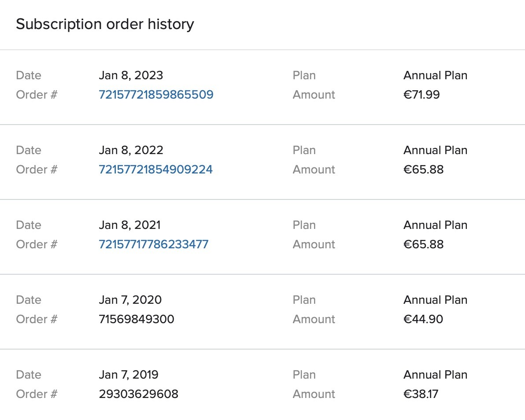Click order number 71569849300

point(137,319)
